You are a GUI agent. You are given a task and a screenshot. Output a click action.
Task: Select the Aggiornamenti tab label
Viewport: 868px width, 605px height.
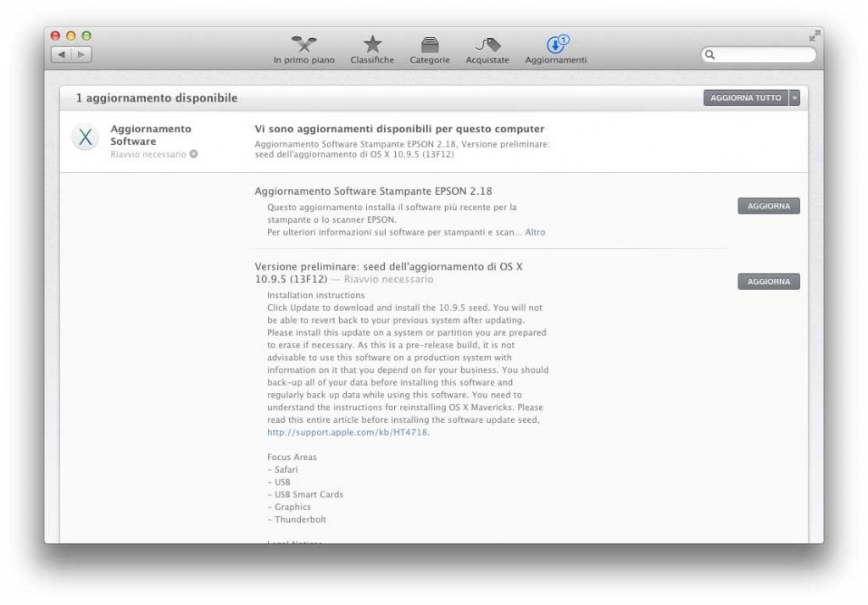[x=556, y=60]
